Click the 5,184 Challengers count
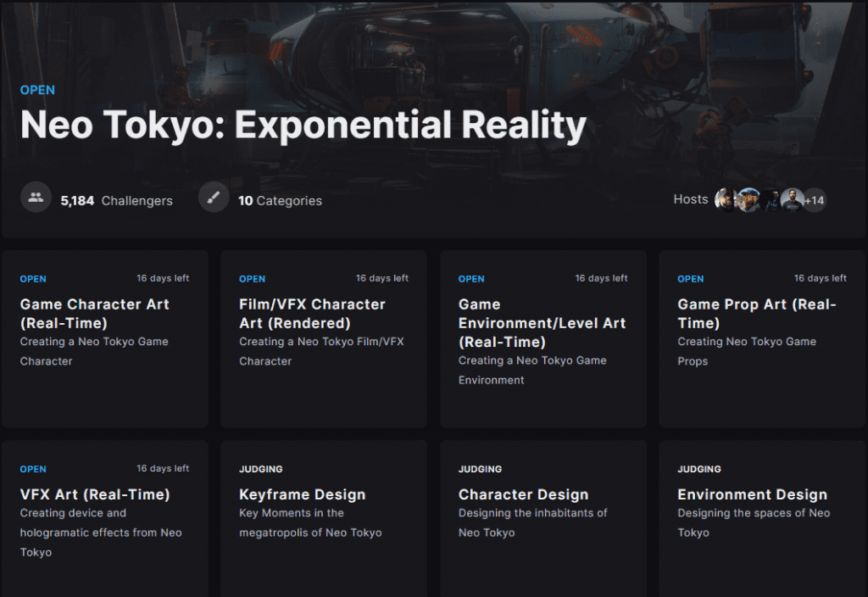The image size is (868, 597). point(116,200)
